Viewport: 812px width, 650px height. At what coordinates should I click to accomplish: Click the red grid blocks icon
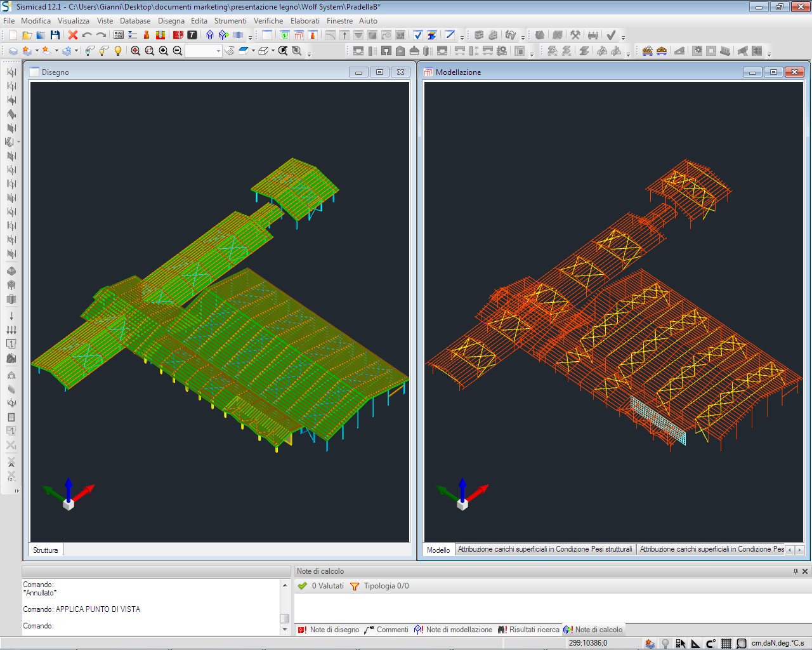[178, 35]
